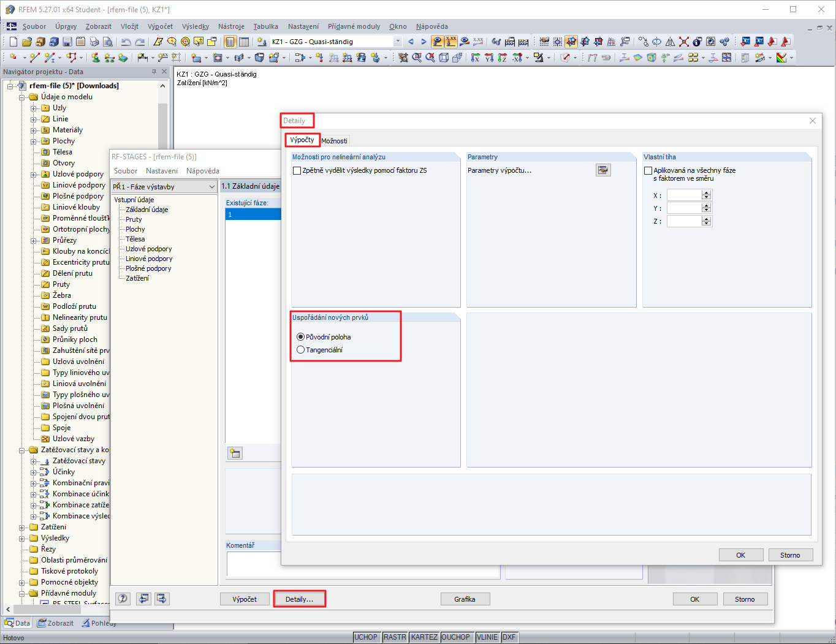The image size is (836, 644).
Task: Toggle RASTR in the status bar
Action: 395,637
